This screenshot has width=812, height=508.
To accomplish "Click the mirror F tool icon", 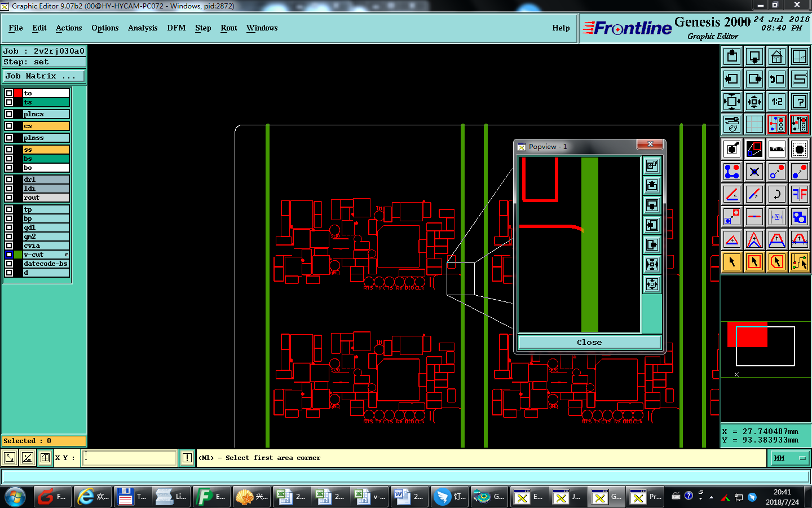I will tap(800, 194).
